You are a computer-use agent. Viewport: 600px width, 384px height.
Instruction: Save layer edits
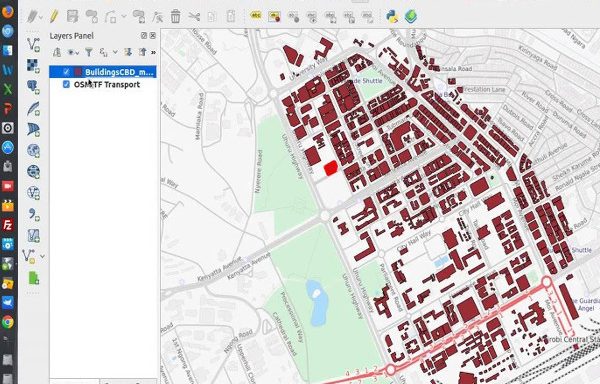point(72,16)
